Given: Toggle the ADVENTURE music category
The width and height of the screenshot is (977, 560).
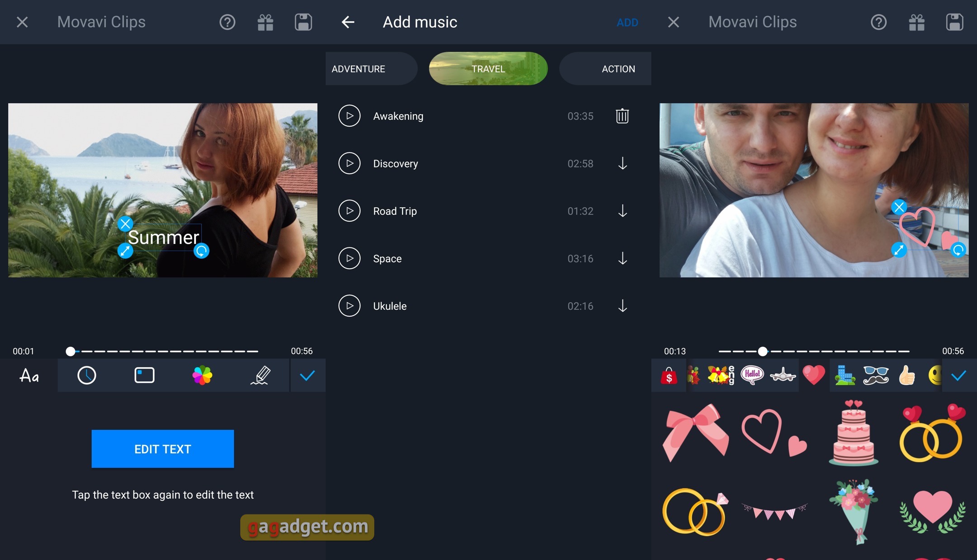Looking at the screenshot, I should click(358, 68).
